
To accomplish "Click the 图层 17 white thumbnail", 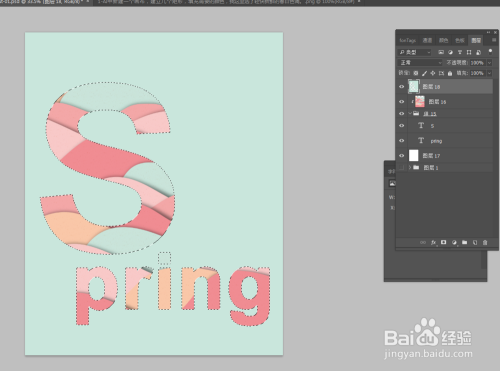I will [x=414, y=155].
